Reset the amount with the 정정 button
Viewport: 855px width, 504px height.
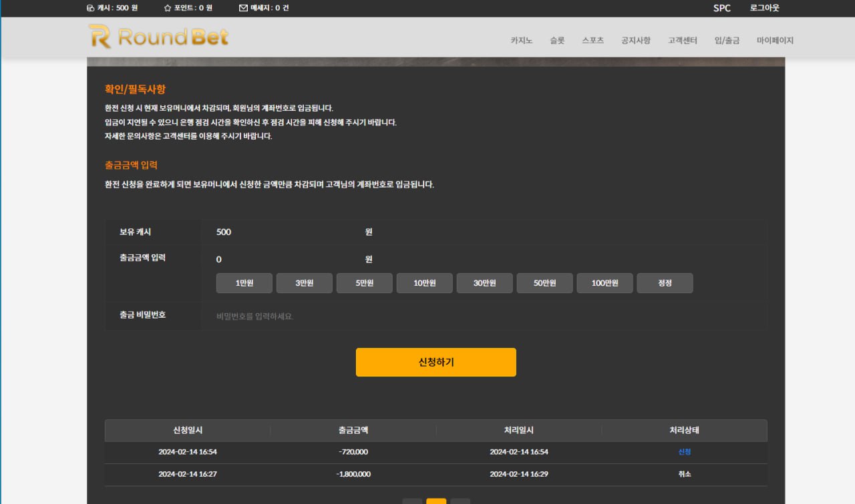[665, 283]
